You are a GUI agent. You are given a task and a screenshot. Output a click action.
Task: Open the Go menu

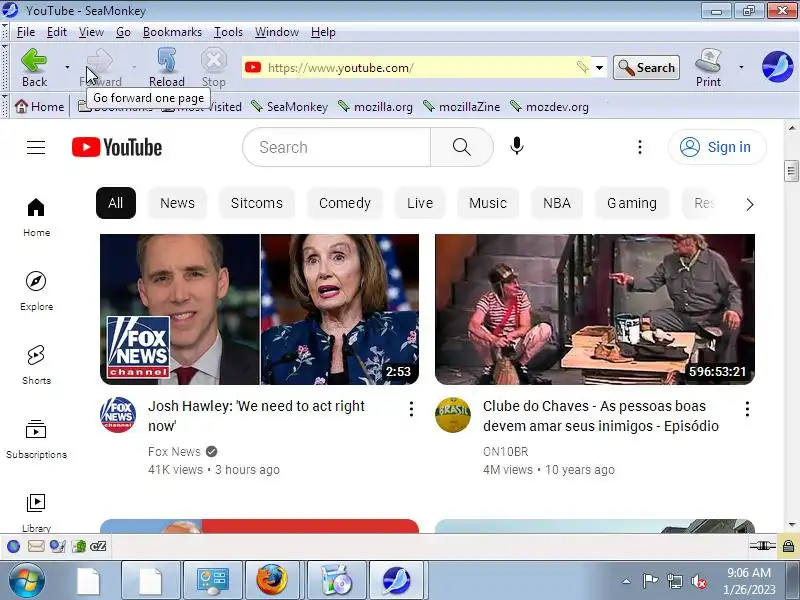click(x=123, y=32)
